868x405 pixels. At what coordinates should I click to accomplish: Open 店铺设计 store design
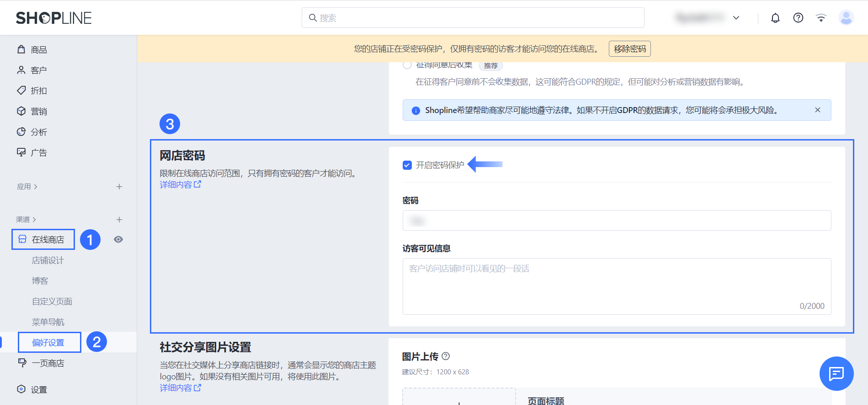(x=48, y=260)
